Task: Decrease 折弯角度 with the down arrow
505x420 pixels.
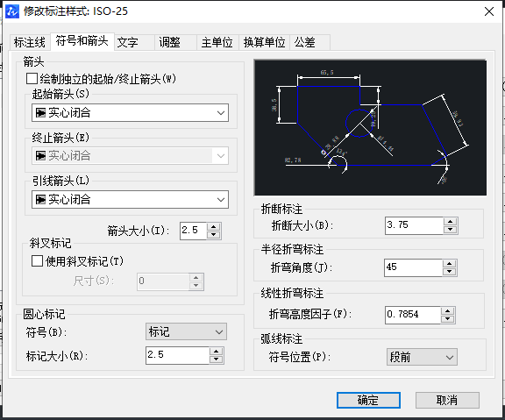Action: pos(449,272)
